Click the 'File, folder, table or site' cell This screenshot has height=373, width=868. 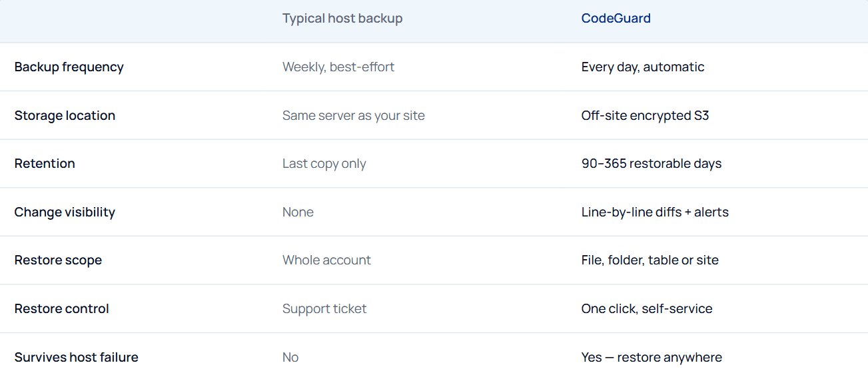coord(650,260)
